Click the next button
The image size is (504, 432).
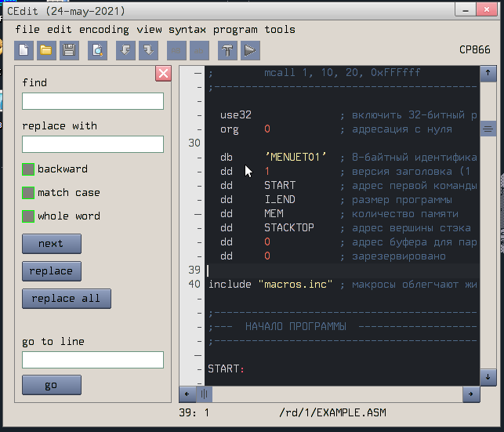[51, 244]
